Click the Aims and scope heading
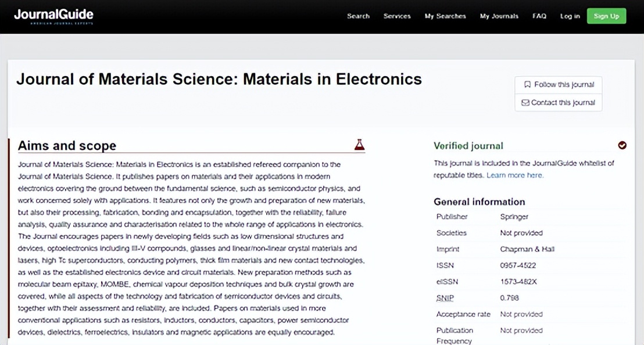 pyautogui.click(x=67, y=145)
